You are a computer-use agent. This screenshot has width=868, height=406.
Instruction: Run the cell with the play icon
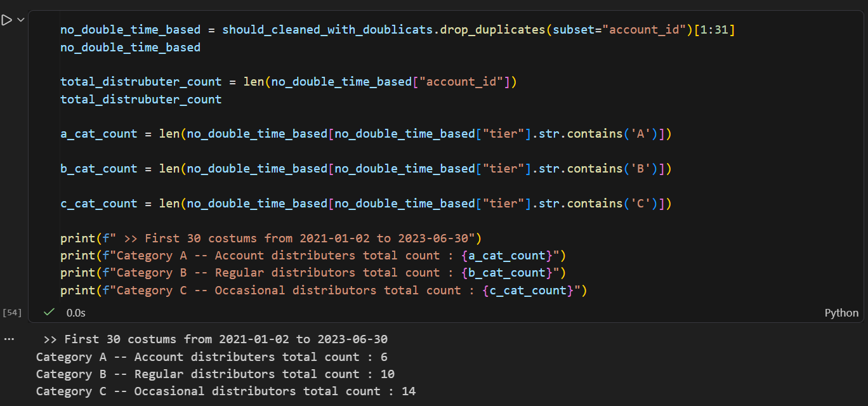[7, 20]
